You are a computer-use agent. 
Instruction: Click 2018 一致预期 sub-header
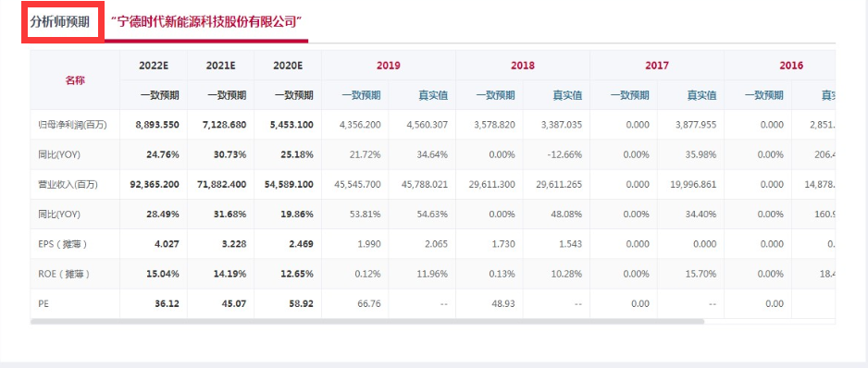[x=495, y=95]
